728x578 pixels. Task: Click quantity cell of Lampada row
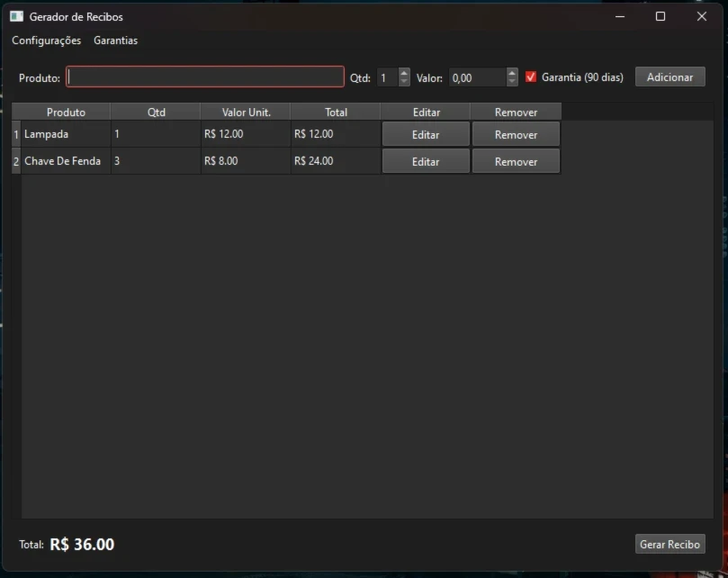156,134
